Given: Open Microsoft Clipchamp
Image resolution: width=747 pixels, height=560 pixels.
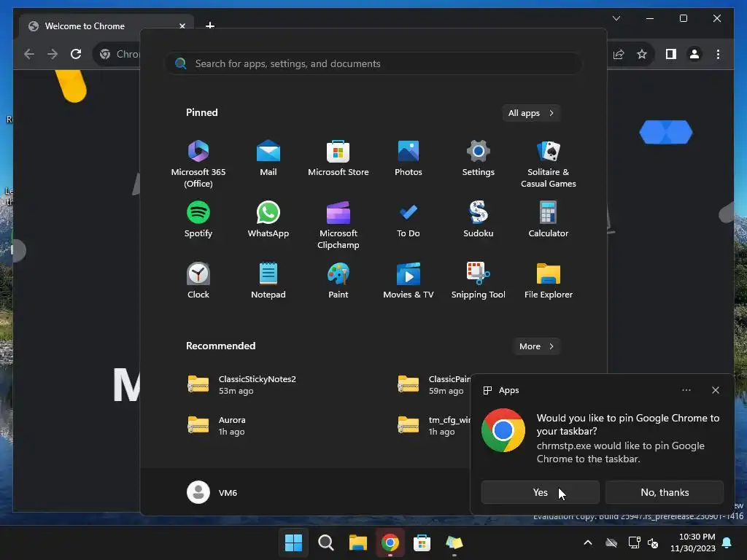Looking at the screenshot, I should click(338, 225).
